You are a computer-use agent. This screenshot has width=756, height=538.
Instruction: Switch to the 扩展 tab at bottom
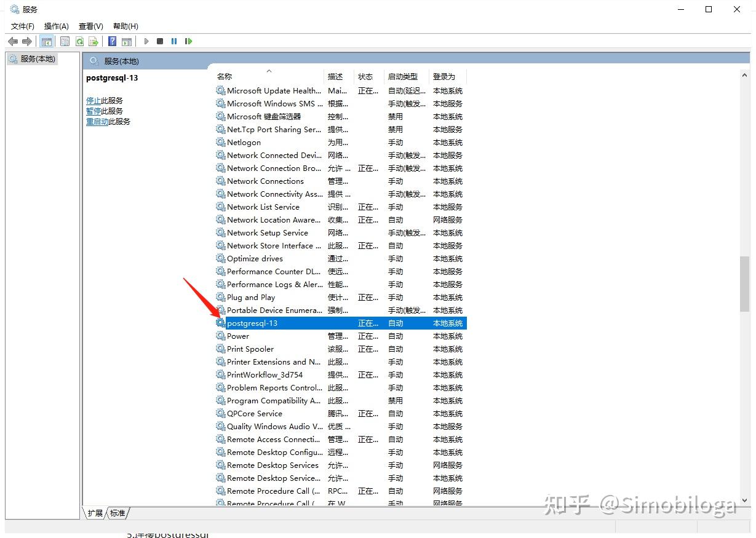[x=95, y=513]
